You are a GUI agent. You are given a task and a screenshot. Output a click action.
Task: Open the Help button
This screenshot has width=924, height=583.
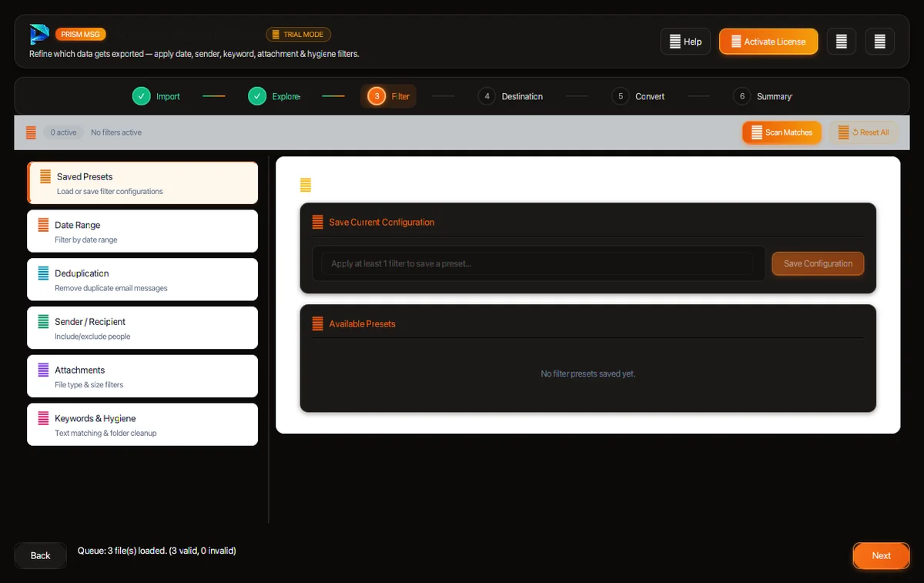[x=685, y=42]
